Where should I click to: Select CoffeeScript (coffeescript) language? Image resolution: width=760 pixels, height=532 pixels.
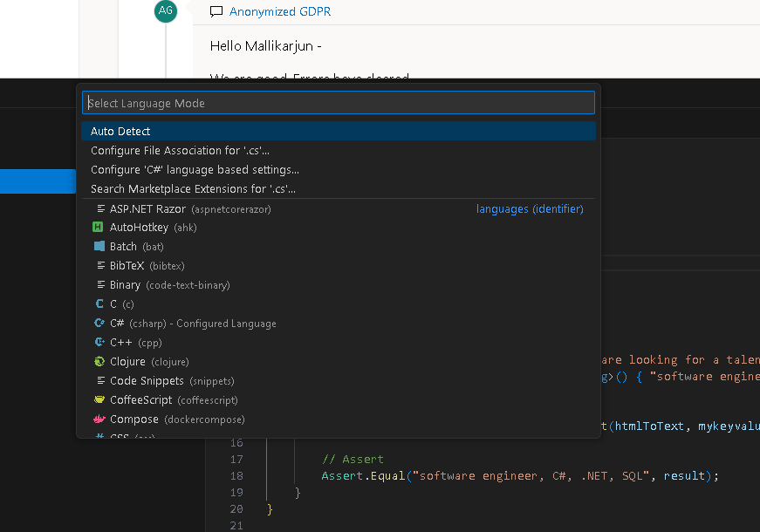coord(338,400)
